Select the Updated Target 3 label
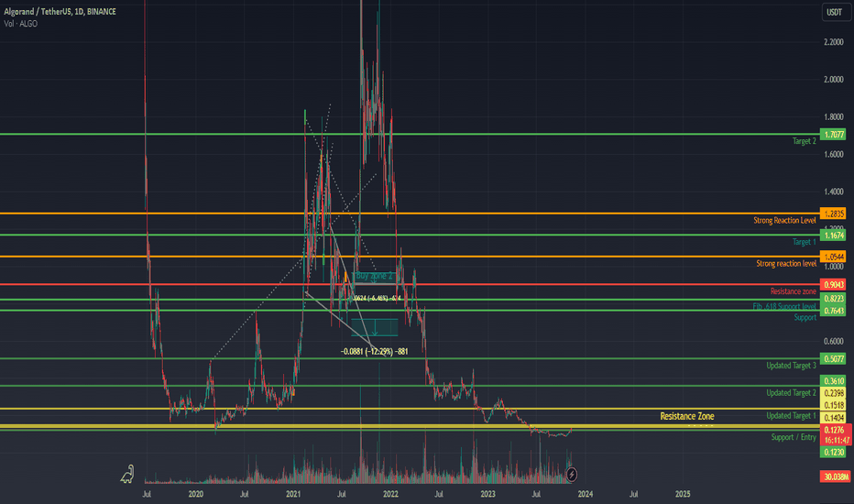Viewport: 854px width, 504px height. (x=792, y=366)
